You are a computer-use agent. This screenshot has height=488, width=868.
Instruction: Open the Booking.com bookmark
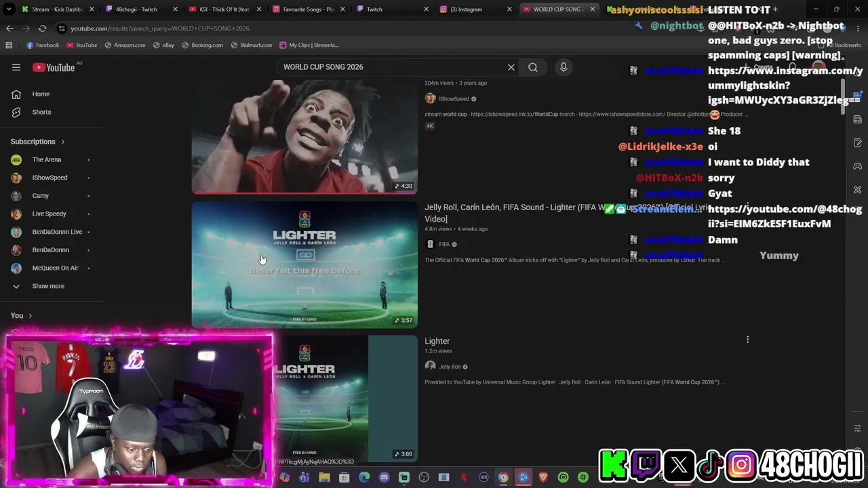(x=201, y=45)
